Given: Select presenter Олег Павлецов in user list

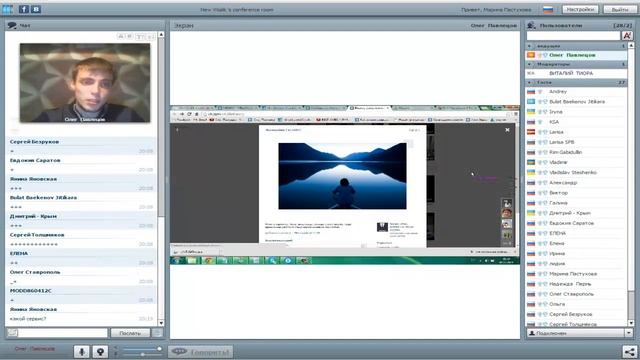Looking at the screenshot, I should (576, 55).
